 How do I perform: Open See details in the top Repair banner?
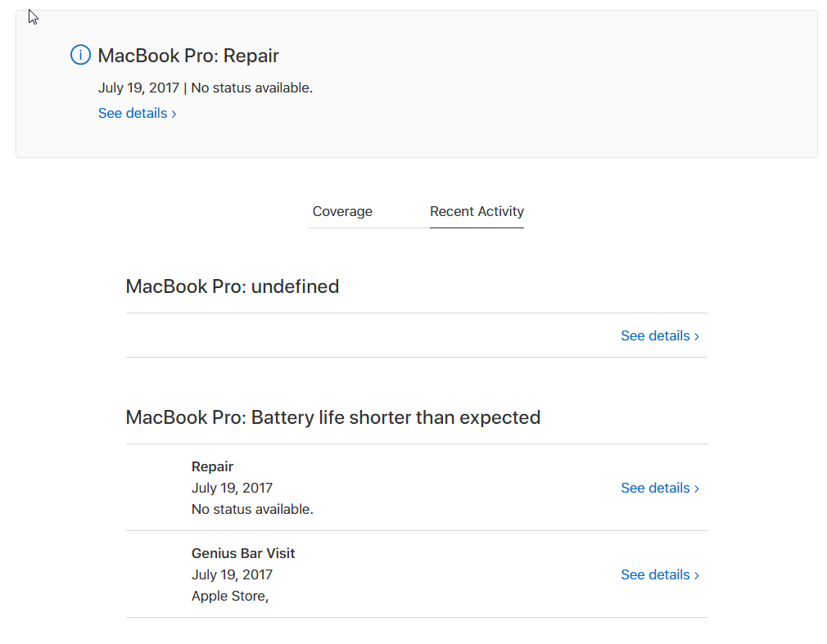click(137, 113)
